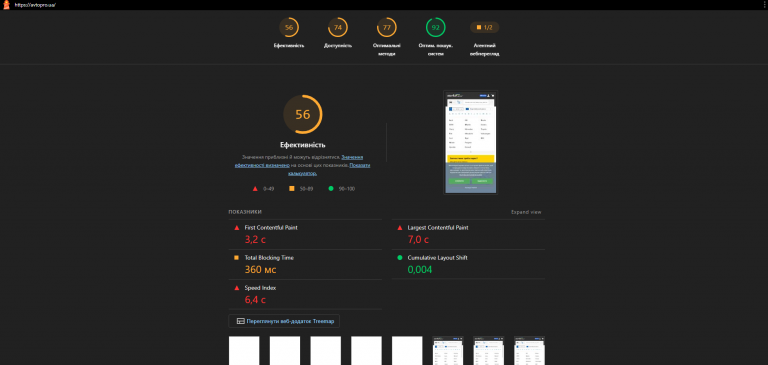Jump to the Оптимальні методи 77 gauge
Screen dimensions: 768x365
point(387,27)
